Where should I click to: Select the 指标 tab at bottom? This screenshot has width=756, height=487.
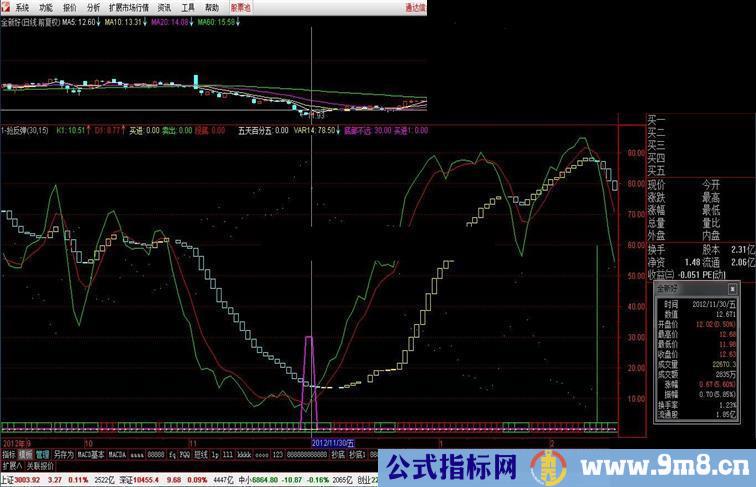[x=9, y=454]
